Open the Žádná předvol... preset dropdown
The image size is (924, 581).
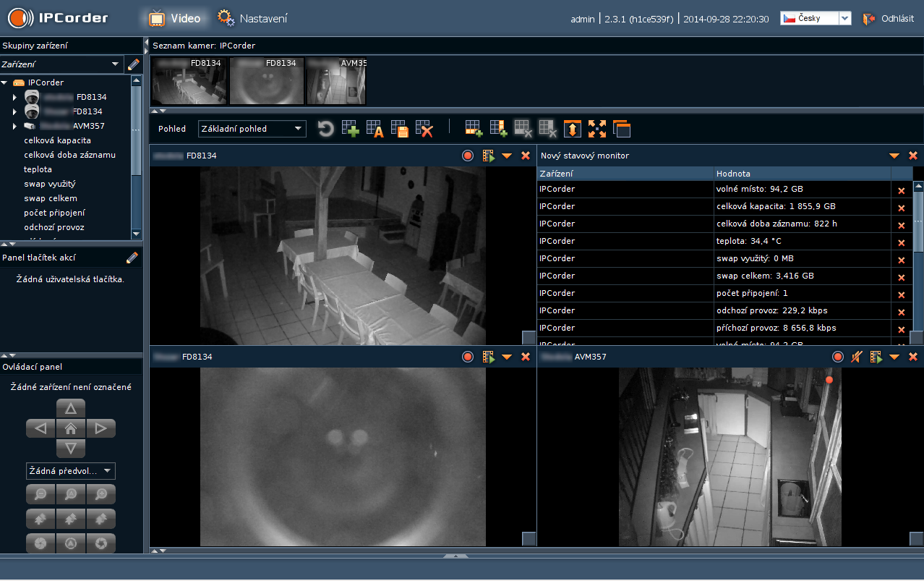coord(70,471)
